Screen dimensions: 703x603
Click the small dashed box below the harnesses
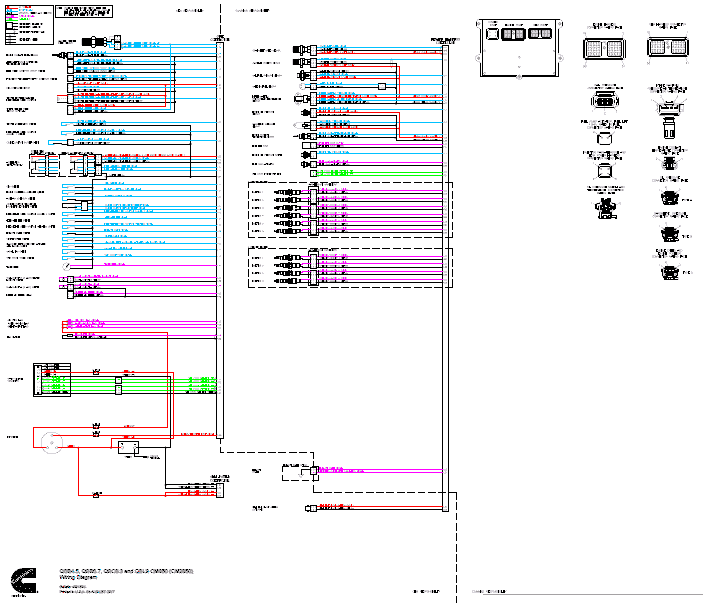click(x=297, y=471)
